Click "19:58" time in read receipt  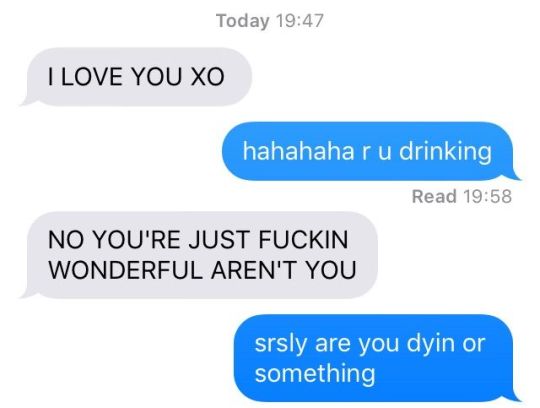(488, 196)
